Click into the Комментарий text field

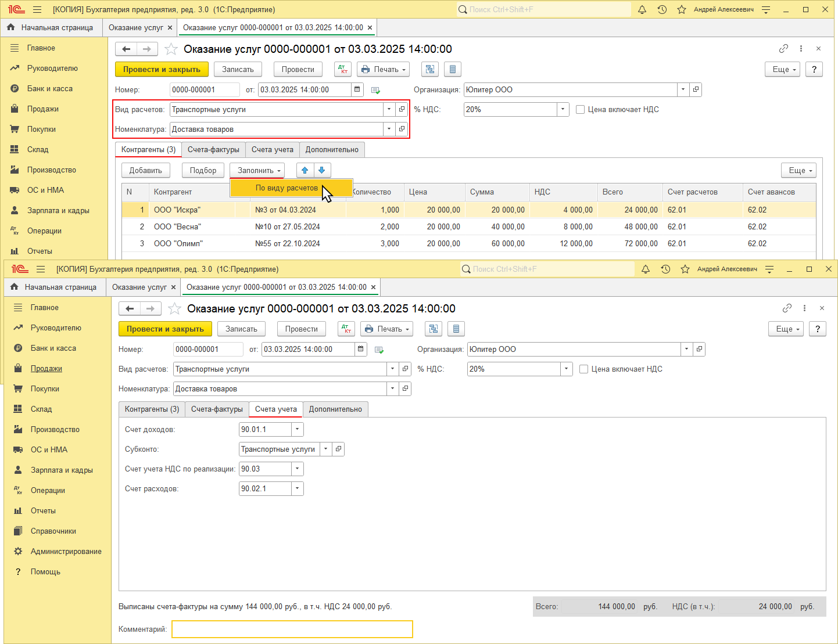[292, 629]
